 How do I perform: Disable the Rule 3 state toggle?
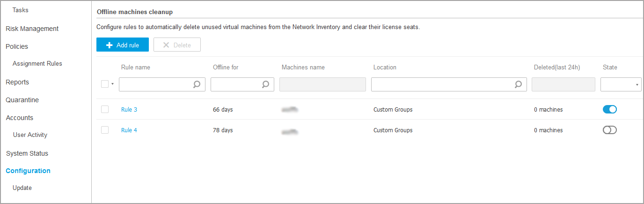609,109
